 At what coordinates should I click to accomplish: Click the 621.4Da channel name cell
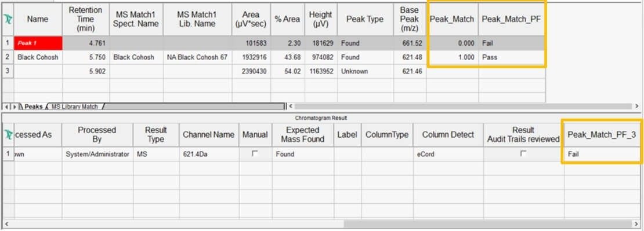[x=209, y=154]
